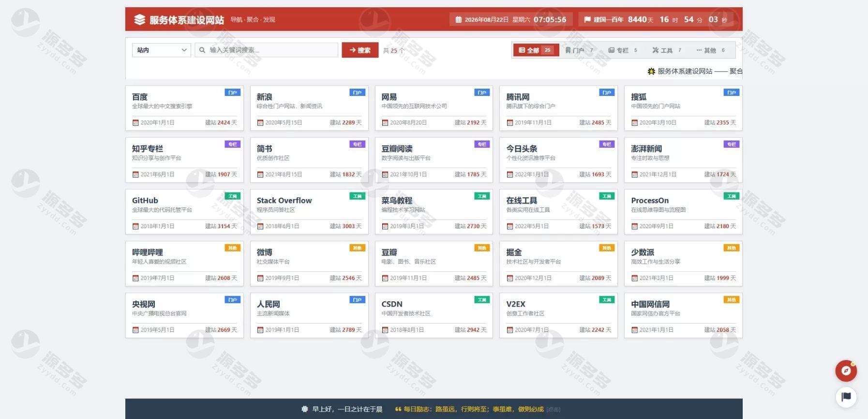Viewport: 868px width, 419px height.
Task: Click the quote-mark icon before 每日励志
Action: click(398, 409)
